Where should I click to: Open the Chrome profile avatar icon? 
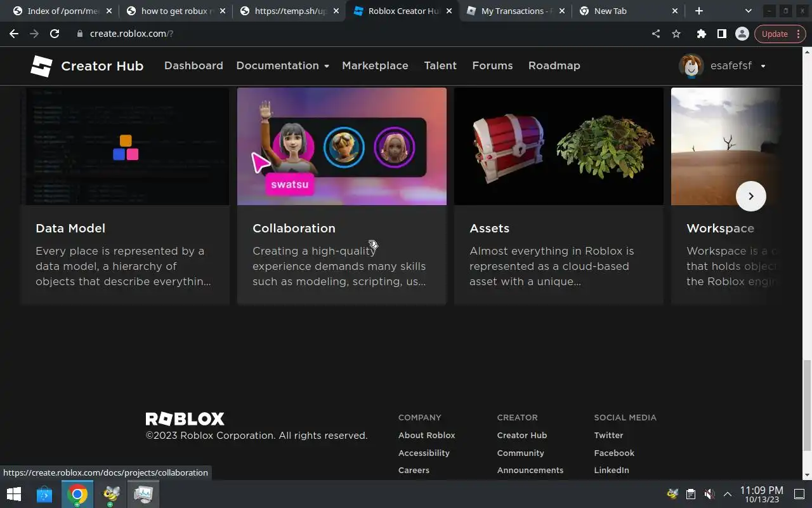[742, 34]
